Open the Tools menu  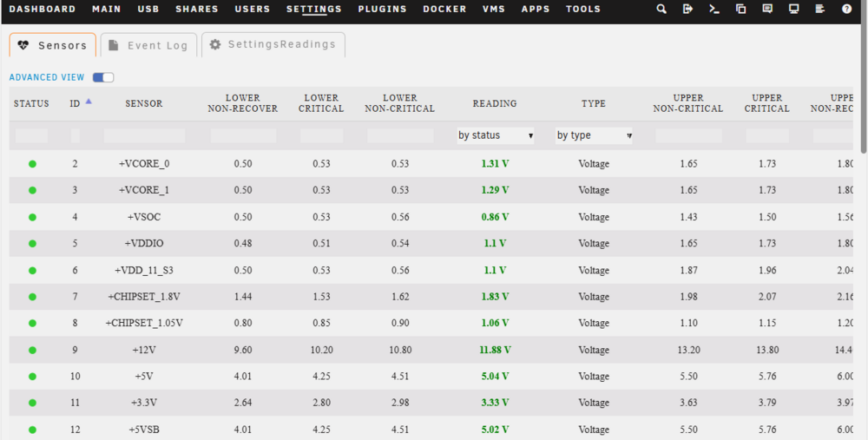tap(583, 9)
